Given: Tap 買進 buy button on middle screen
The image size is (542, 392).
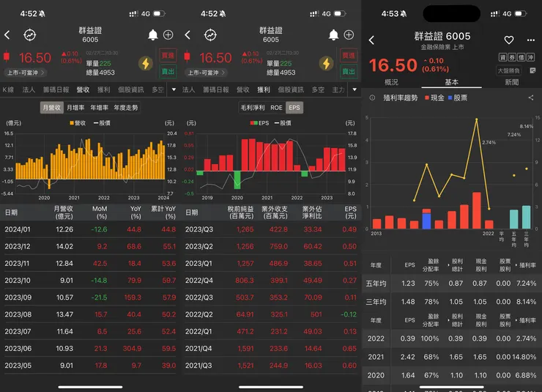Looking at the screenshot, I should (349, 56).
